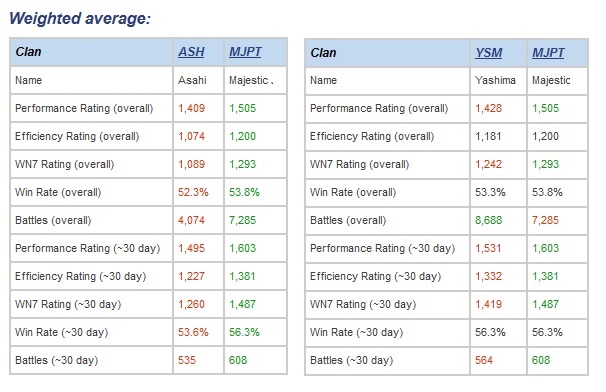Click the Weighted average heading

[80, 19]
